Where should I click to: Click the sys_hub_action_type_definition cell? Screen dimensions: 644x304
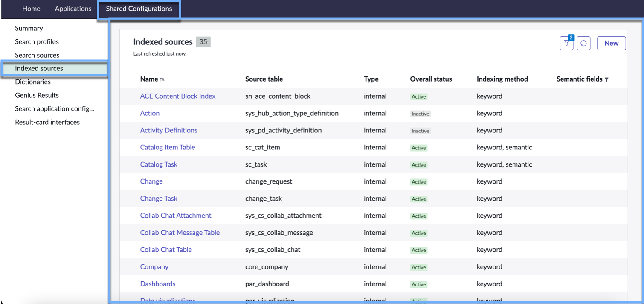(292, 113)
